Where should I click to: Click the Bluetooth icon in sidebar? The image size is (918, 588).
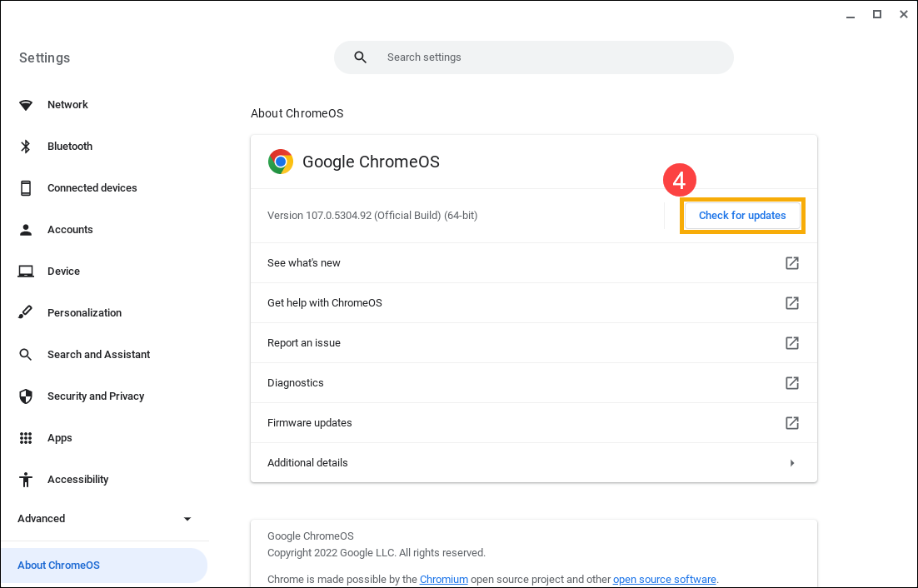coord(26,147)
